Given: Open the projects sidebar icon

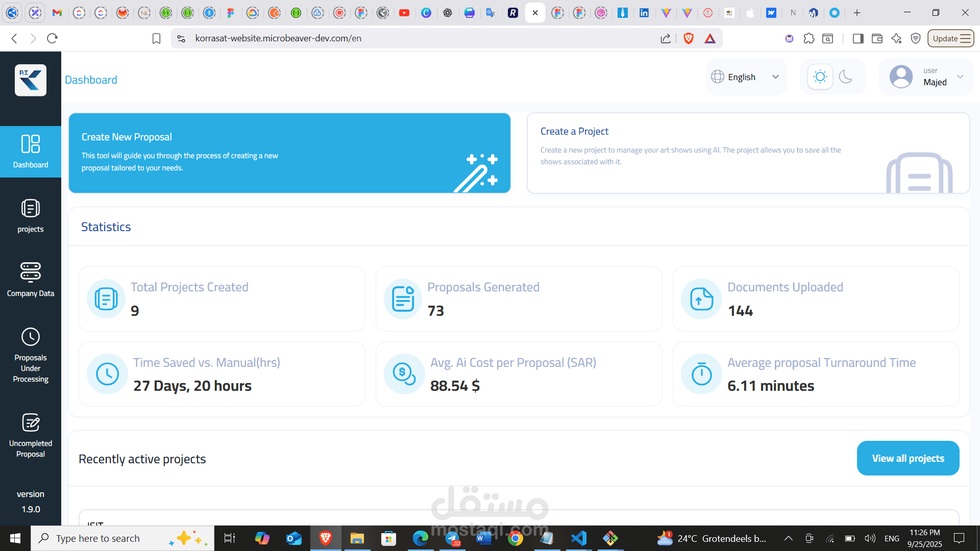Looking at the screenshot, I should [31, 209].
